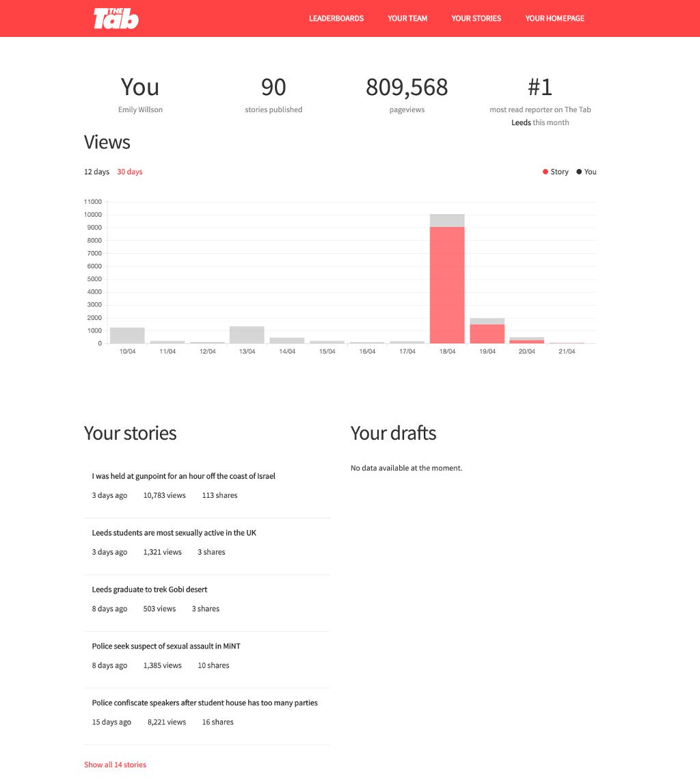Open the LEADERBOARDS menu item
Screen dimensions: 700x781
336,18
